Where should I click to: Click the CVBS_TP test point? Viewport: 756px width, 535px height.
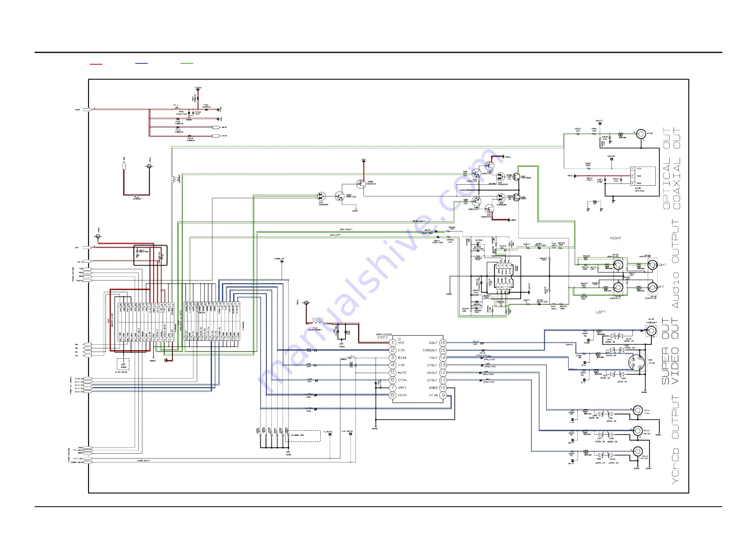tap(281, 261)
